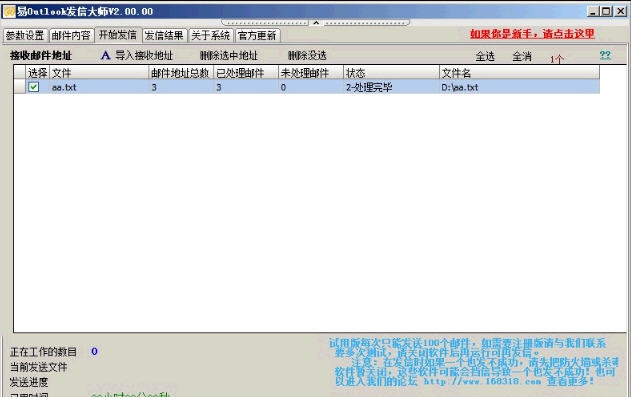This screenshot has width=631, height=397.
Task: Click 导入接收地址 import button
Action: pos(144,56)
